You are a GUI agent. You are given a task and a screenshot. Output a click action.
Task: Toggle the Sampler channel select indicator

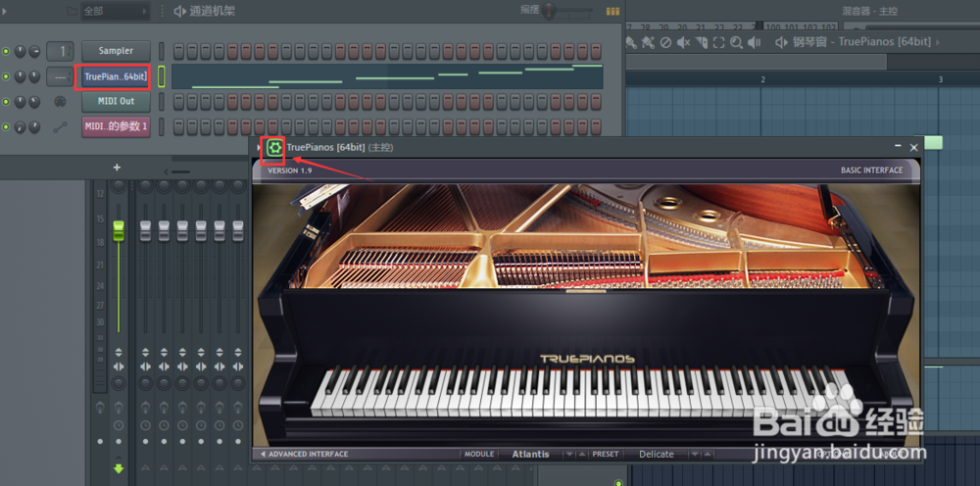point(162,51)
